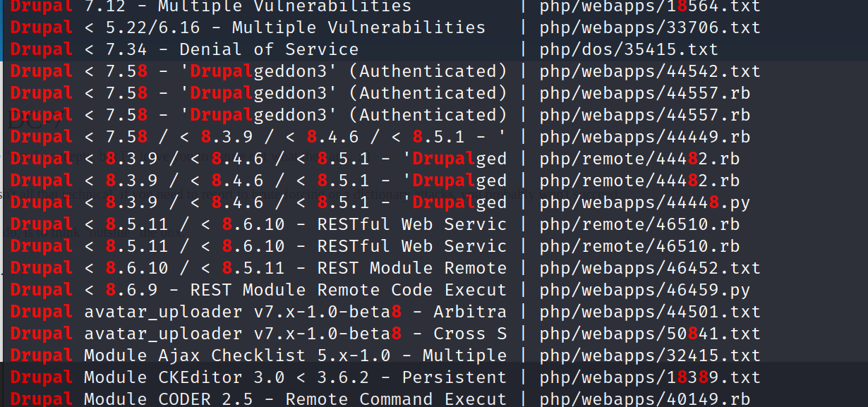Select the php/webapps/18389.txt path
The height and width of the screenshot is (407, 868).
point(650,377)
